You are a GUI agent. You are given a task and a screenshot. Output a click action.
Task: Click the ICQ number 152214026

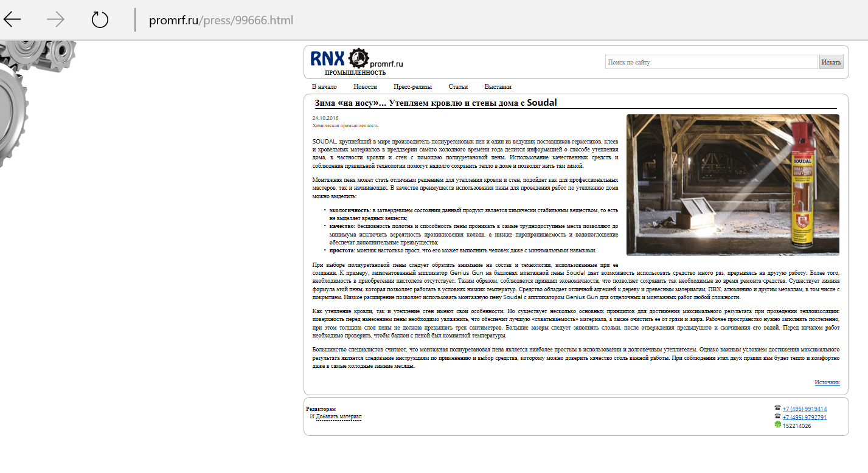(x=797, y=426)
